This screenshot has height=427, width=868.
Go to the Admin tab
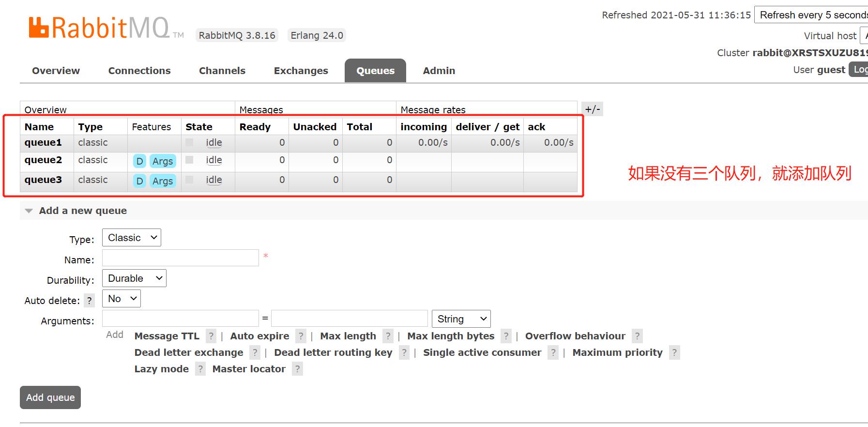click(439, 71)
